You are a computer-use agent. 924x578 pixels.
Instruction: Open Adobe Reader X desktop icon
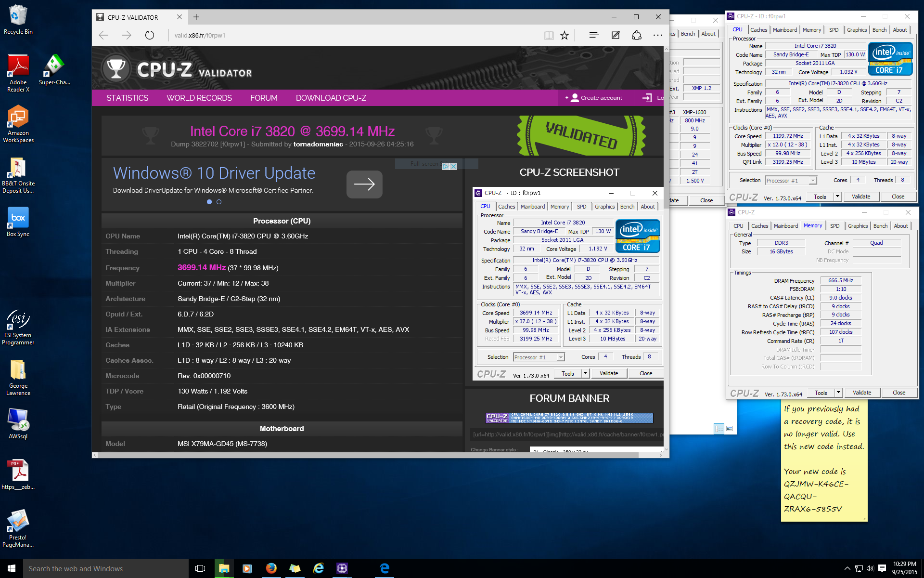(18, 72)
